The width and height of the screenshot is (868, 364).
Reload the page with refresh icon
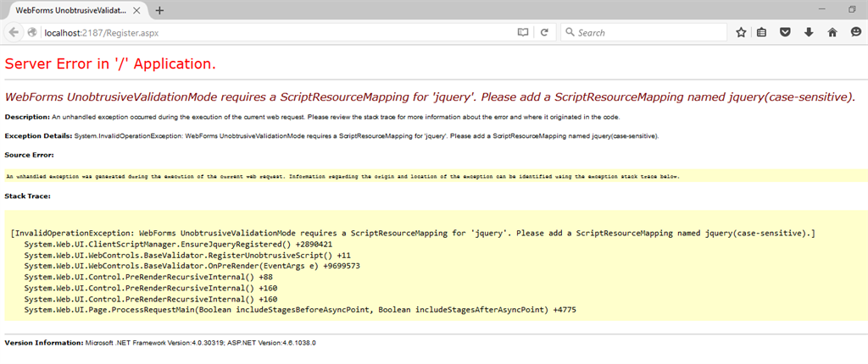click(545, 33)
